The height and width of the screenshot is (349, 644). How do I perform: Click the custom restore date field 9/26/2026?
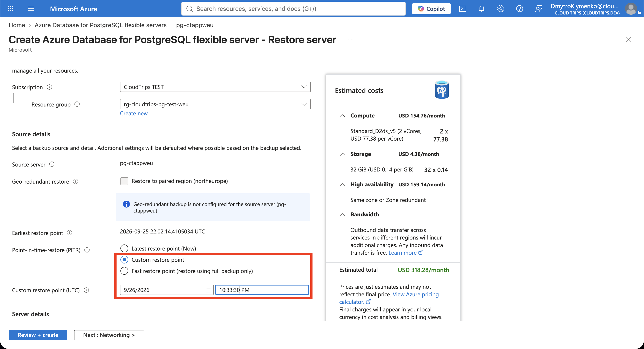(x=167, y=290)
